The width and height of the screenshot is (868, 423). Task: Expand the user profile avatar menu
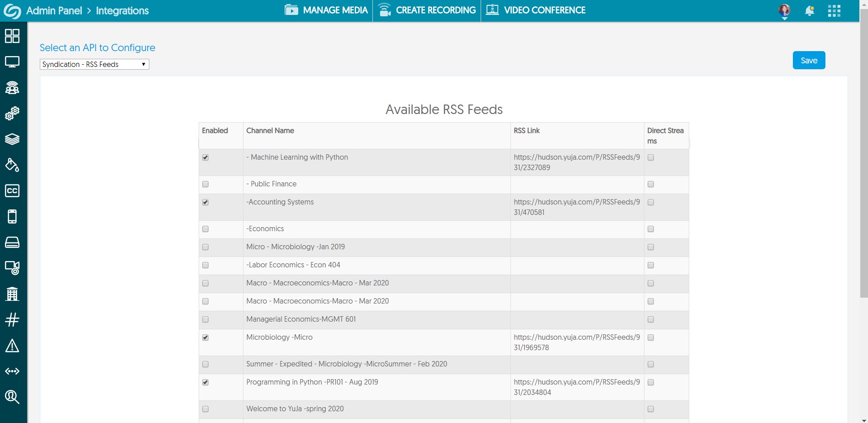coord(784,11)
